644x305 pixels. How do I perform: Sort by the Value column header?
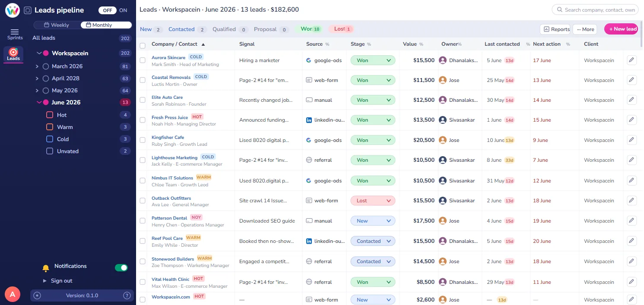[410, 44]
